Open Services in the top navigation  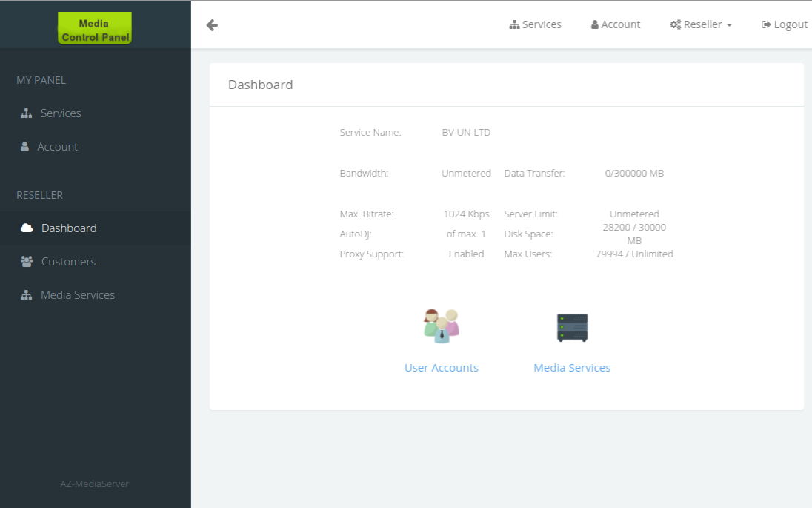536,25
